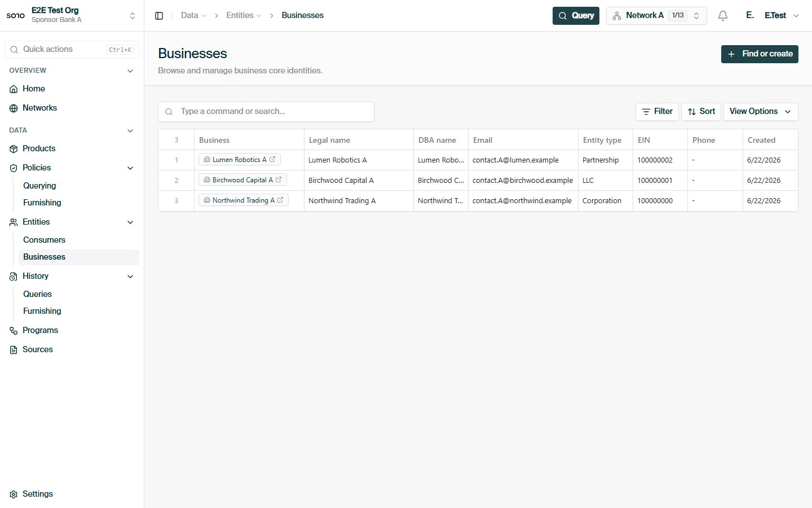
Task: Click the Entities people icon
Action: pos(14,222)
